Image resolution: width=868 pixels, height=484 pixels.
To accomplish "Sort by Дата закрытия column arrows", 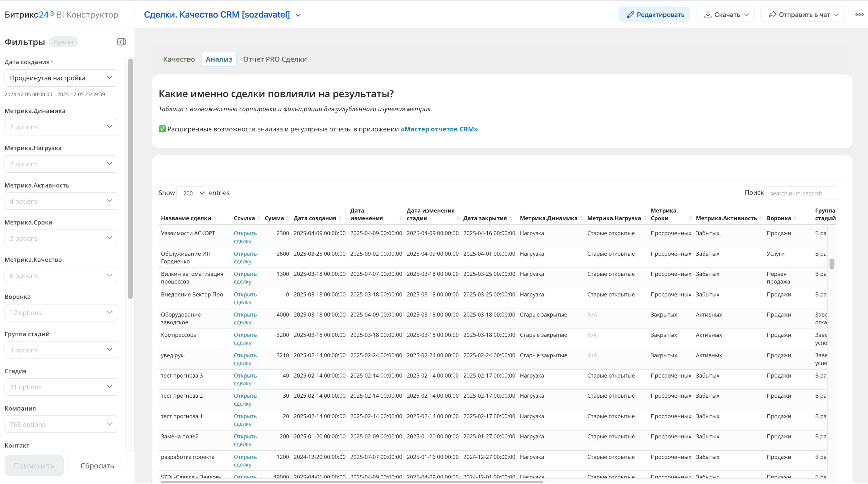I will pyautogui.click(x=511, y=218).
